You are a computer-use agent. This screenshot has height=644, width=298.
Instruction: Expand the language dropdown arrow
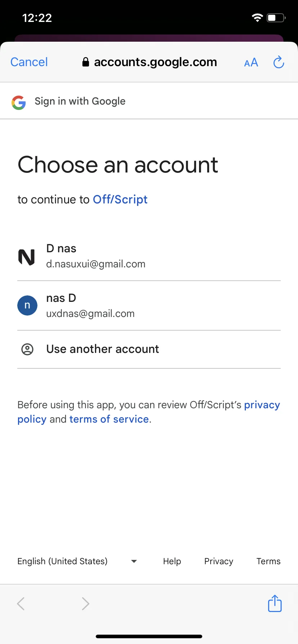[134, 561]
